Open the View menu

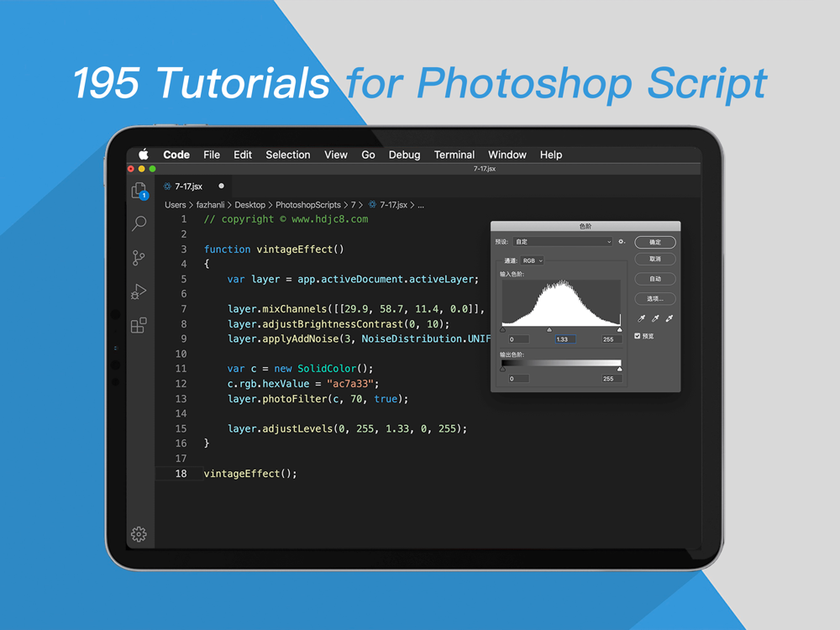[x=336, y=155]
